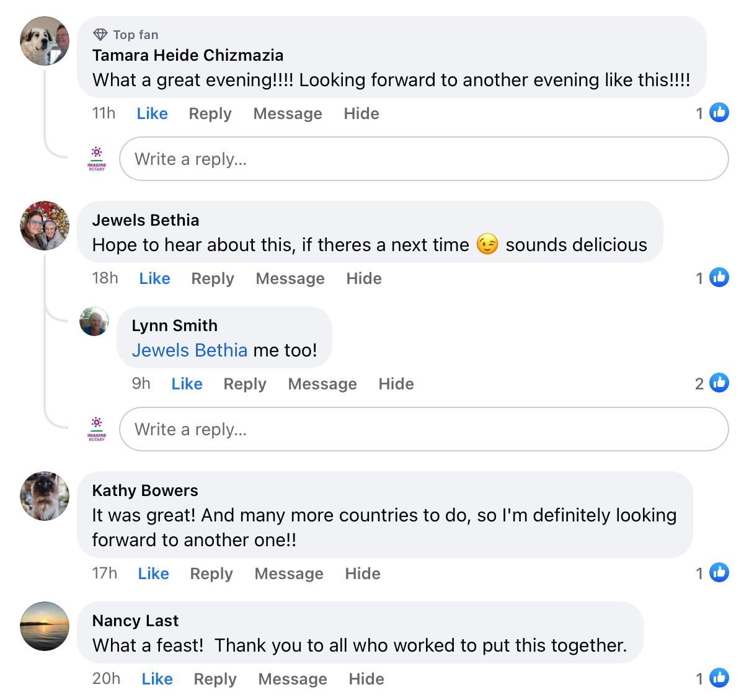
Task: Like Tamara Heide Chizmazia's comment
Action: tap(152, 113)
